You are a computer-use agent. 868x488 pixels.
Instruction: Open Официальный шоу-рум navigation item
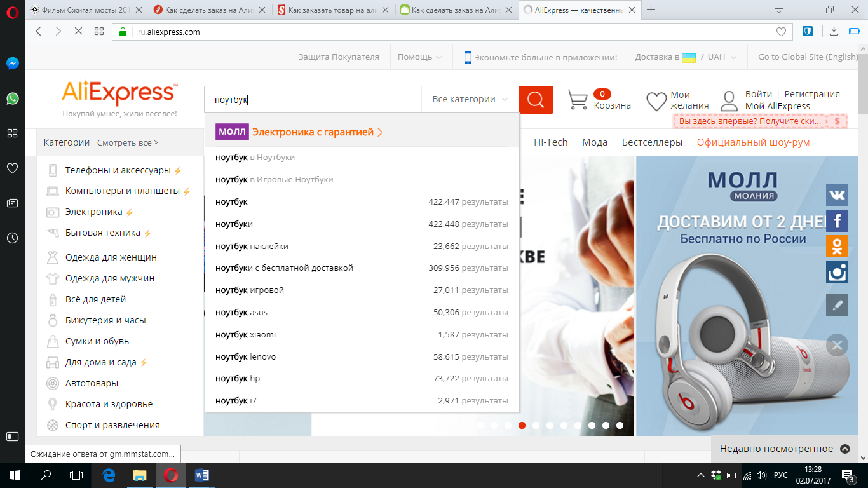point(753,142)
